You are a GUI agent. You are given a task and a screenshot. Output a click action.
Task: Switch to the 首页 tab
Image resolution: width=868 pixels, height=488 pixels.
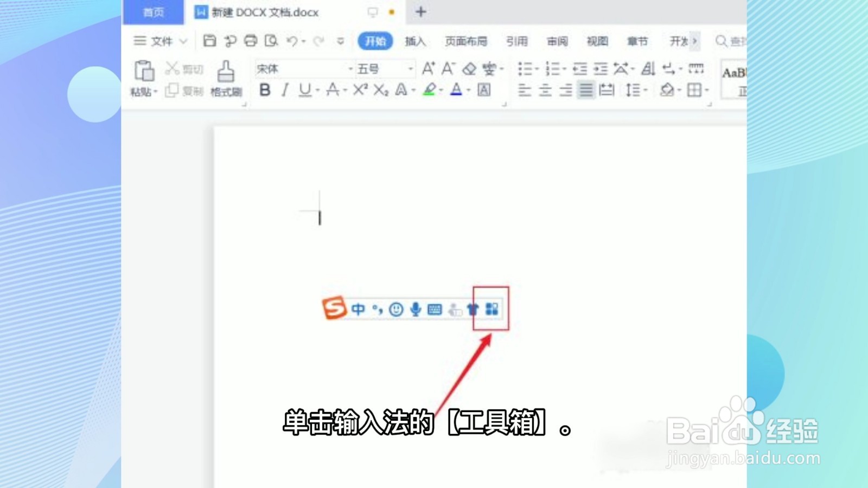tap(154, 12)
